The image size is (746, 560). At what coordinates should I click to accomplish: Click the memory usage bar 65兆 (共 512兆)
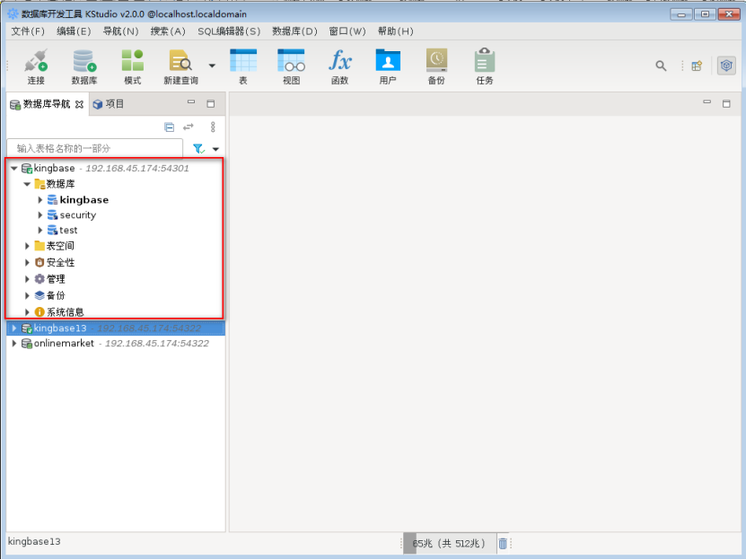click(450, 543)
